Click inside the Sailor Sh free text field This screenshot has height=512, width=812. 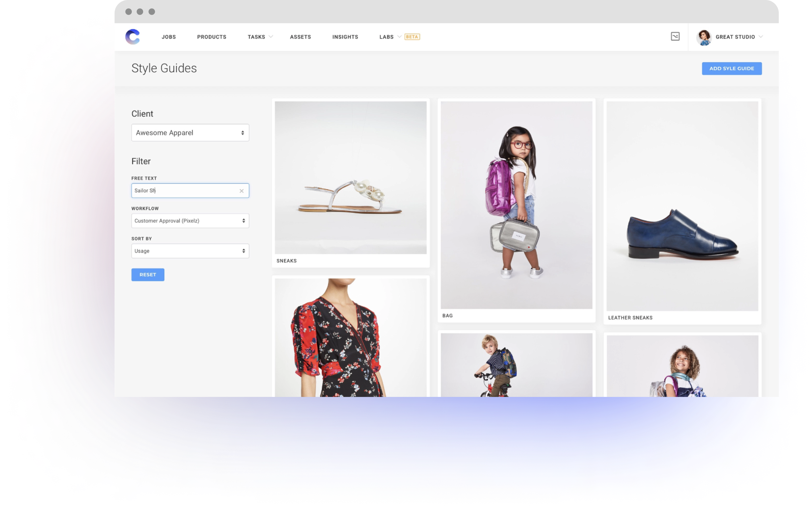182,191
